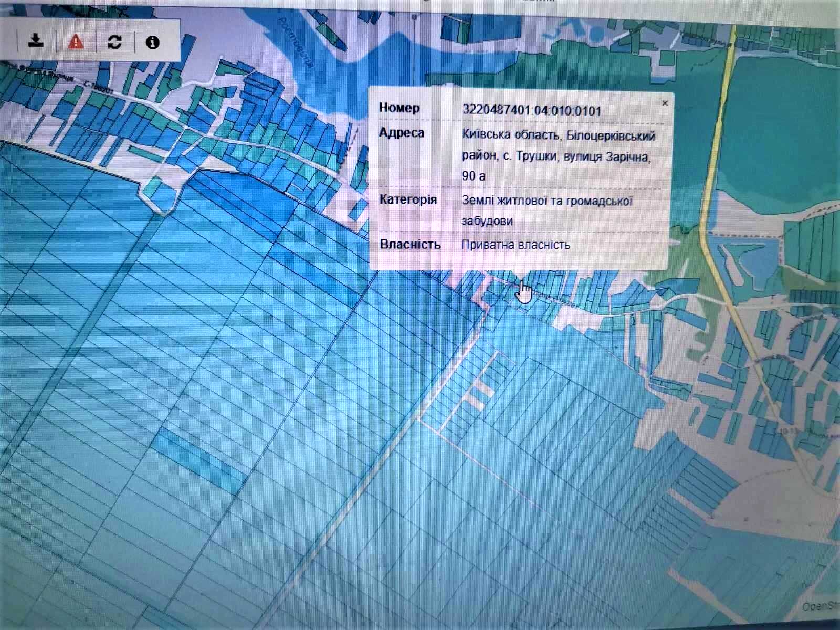Screen dimensions: 840x630
Task: Click the address text Київська область, Білоцерківський район
Action: point(559,145)
